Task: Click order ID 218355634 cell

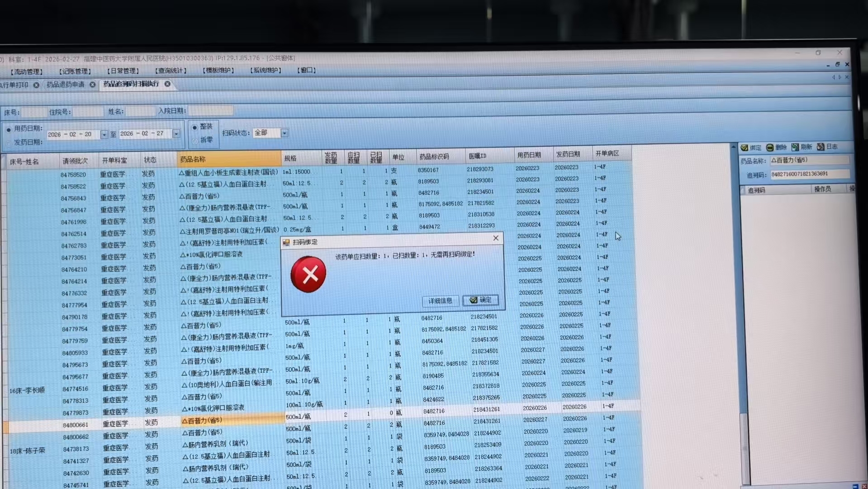Action: (486, 375)
